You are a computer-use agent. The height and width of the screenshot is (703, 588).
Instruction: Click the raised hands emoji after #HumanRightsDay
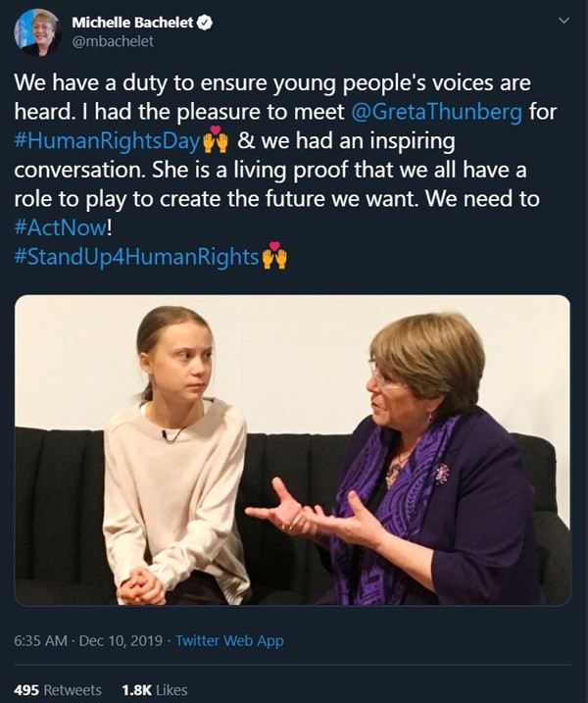tap(215, 140)
